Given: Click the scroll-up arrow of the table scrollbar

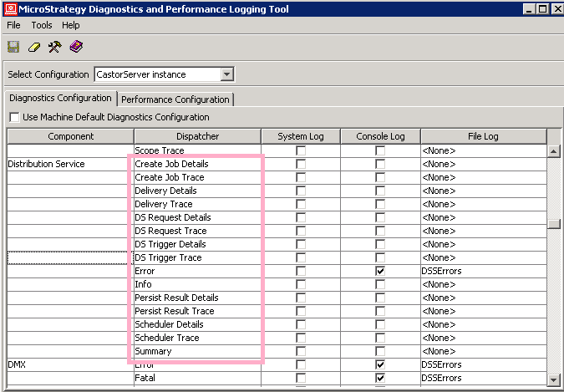Looking at the screenshot, I should coord(553,151).
